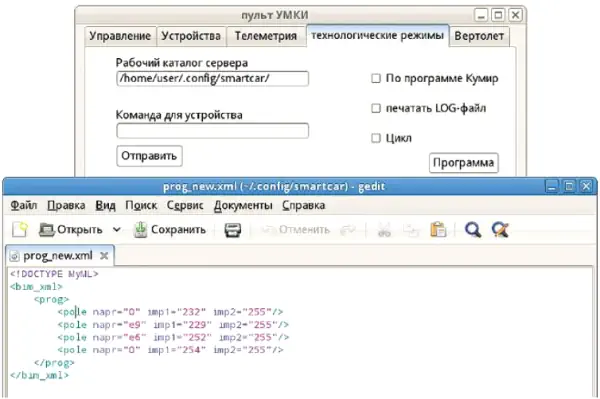The height and width of the screenshot is (399, 600).
Task: Click the closing </prog> tag
Action: (54, 362)
